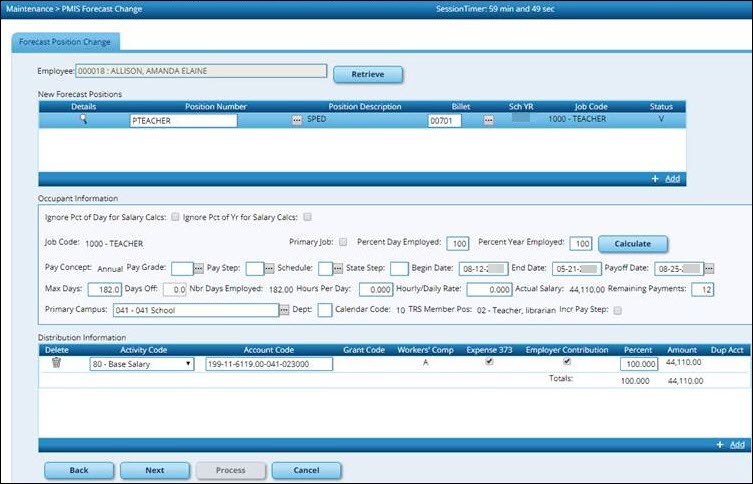Open the Primary Campus lookup ellipsis
The width and height of the screenshot is (753, 484).
click(x=284, y=310)
